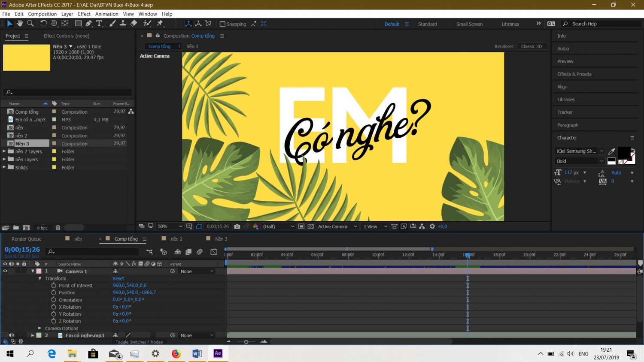The image size is (644, 362).
Task: Delete selected item with trash icon
Action: pos(58,228)
